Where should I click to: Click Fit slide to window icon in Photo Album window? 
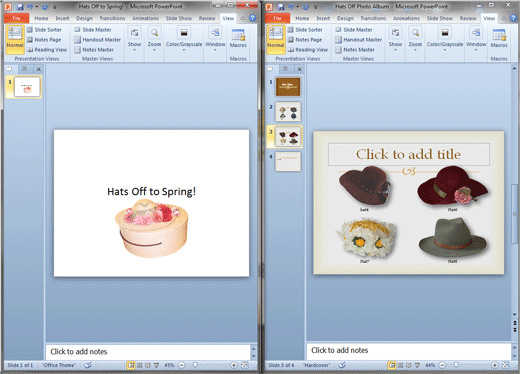point(506,365)
